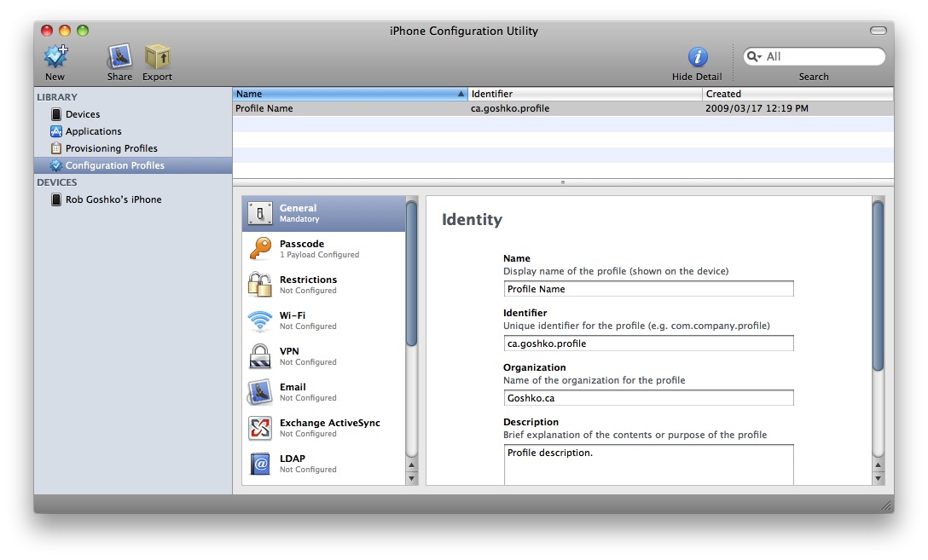Click the Restrictions padlock icon
The width and height of the screenshot is (928, 560).
260,285
